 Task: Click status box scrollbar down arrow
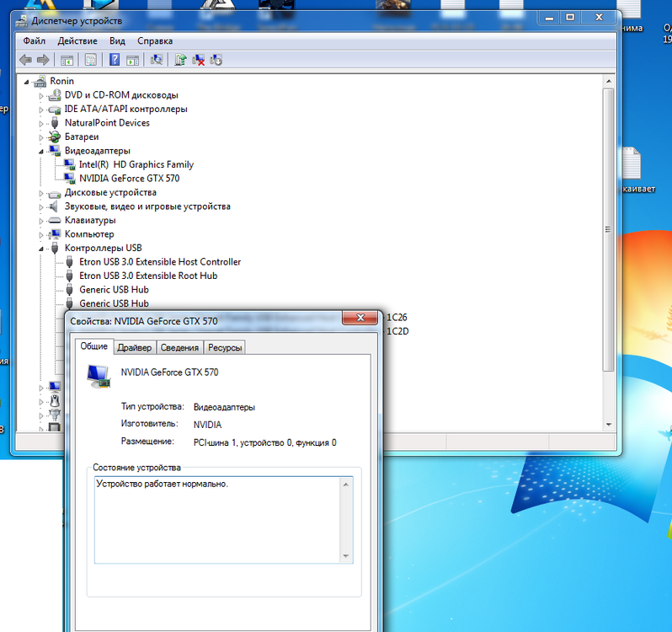coord(346,556)
